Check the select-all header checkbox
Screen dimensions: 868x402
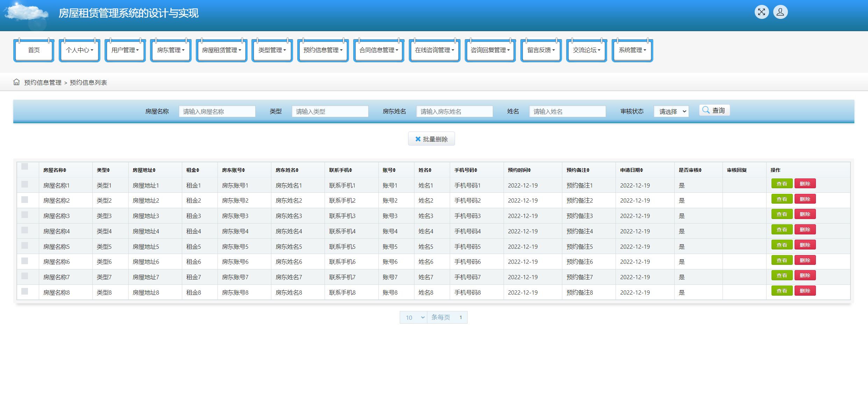coord(24,166)
